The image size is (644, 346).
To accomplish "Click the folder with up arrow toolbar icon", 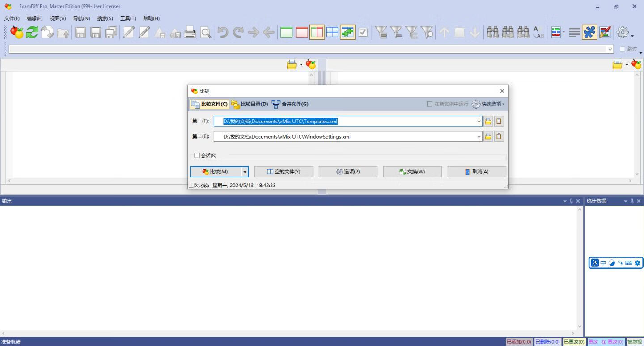I will pos(63,33).
